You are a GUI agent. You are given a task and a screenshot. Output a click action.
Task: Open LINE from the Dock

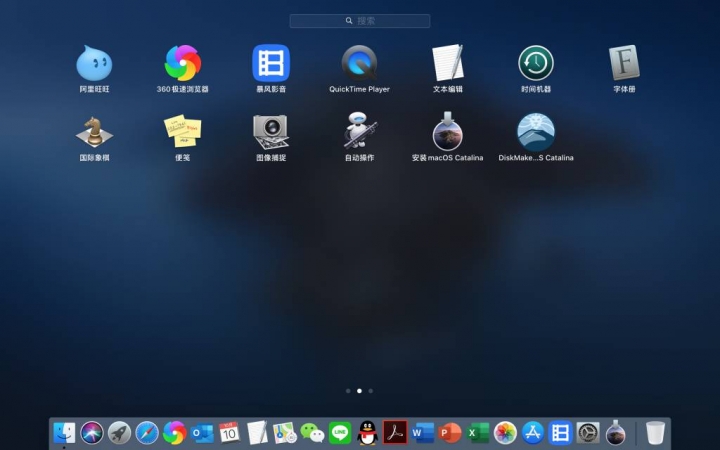click(340, 433)
